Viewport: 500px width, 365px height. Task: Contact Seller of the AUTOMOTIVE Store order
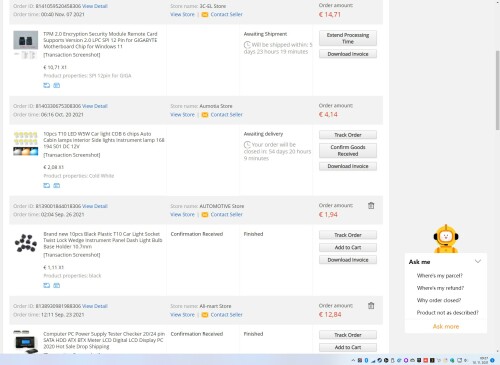(x=226, y=214)
